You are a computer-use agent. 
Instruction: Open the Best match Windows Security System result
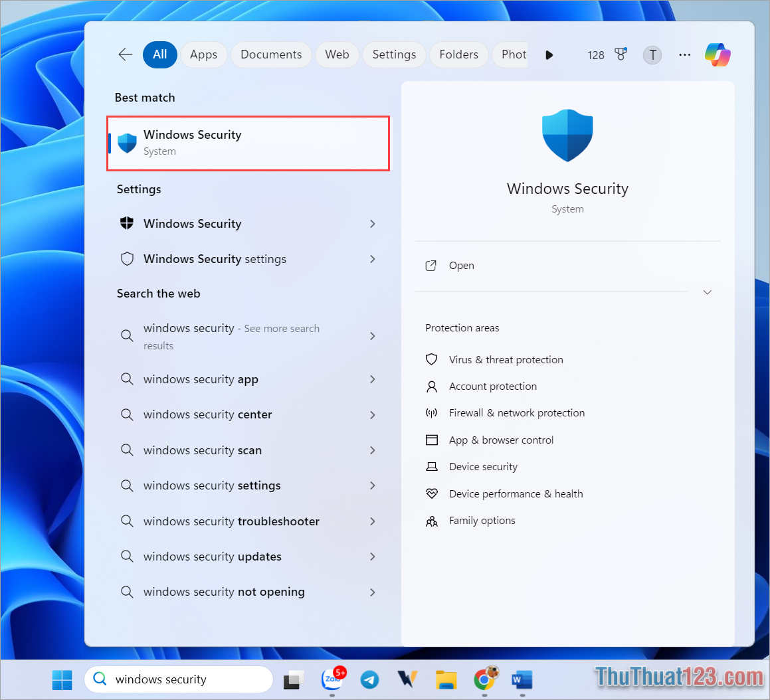click(x=248, y=143)
